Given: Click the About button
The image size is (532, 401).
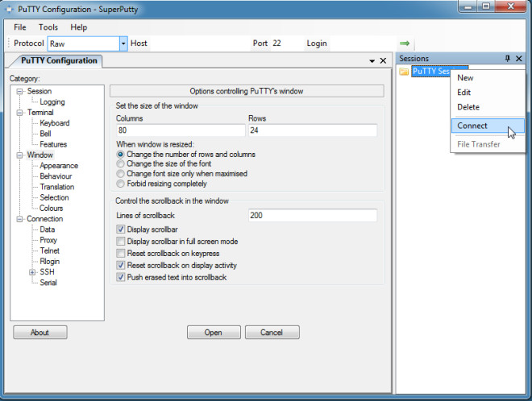Looking at the screenshot, I should pyautogui.click(x=40, y=333).
